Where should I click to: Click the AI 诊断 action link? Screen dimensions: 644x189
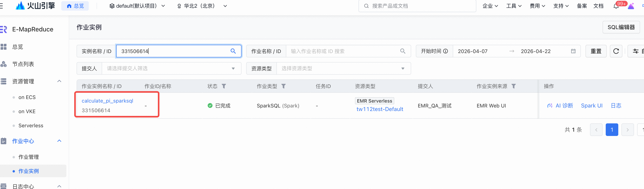[x=560, y=106]
